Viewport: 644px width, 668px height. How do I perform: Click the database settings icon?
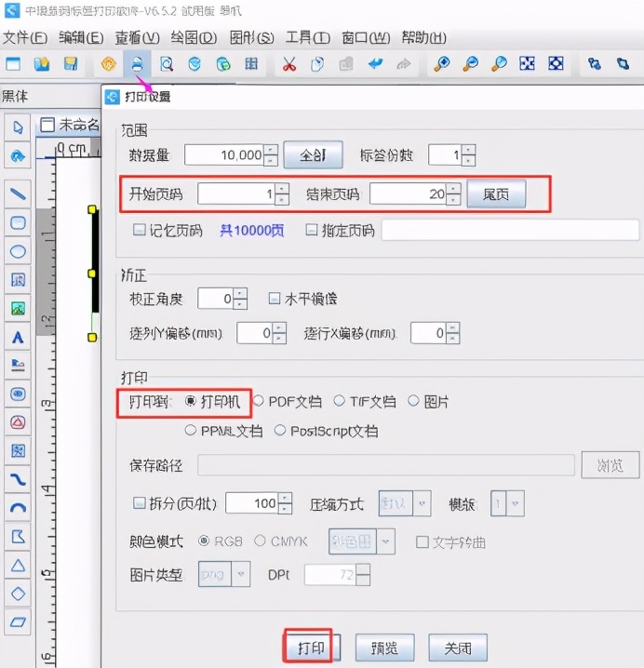coord(195,64)
